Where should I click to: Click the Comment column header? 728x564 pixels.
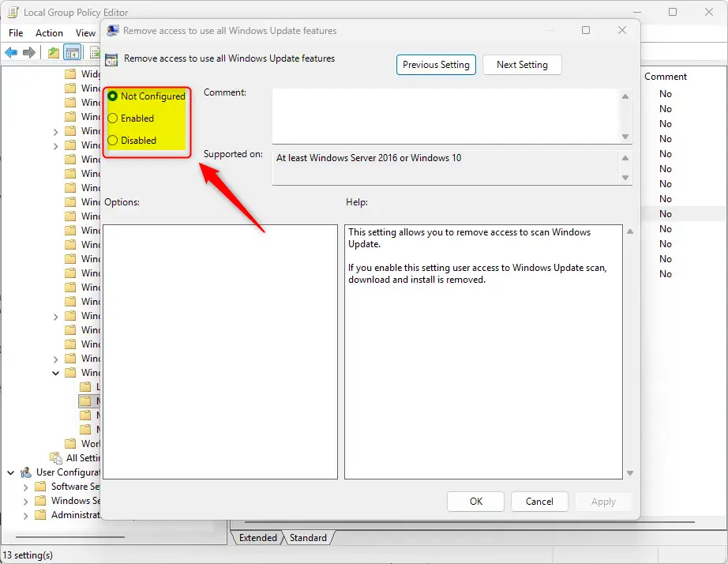666,77
